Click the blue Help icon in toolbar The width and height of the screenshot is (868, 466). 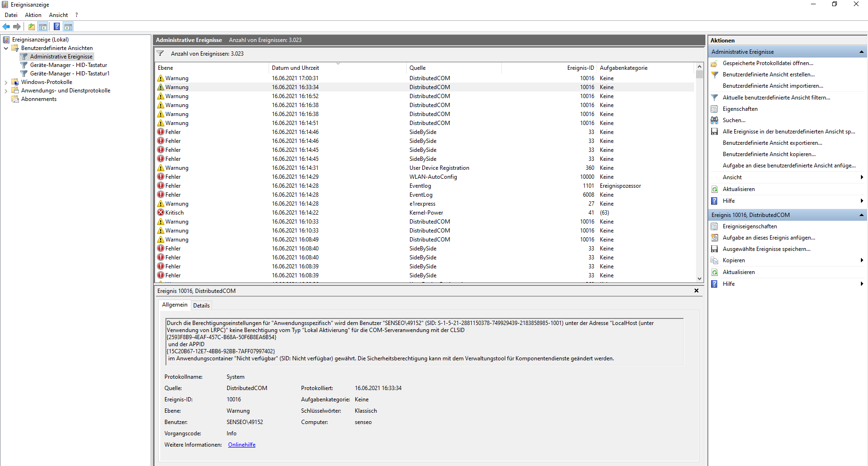[57, 27]
